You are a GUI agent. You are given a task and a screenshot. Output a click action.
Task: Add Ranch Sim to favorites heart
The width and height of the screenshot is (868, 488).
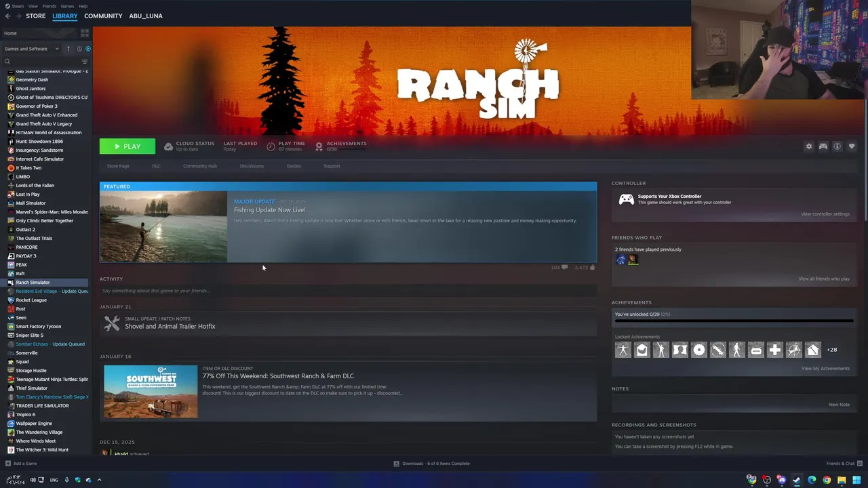coord(852,146)
